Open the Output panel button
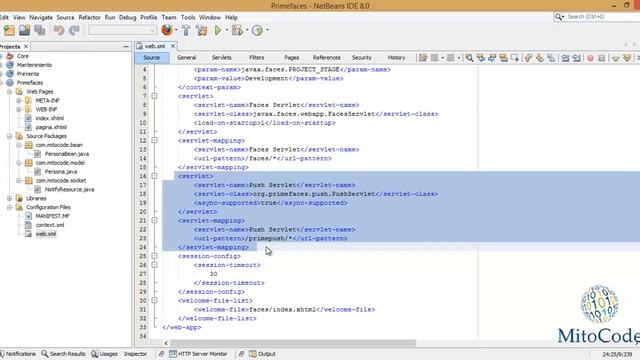 [262, 354]
